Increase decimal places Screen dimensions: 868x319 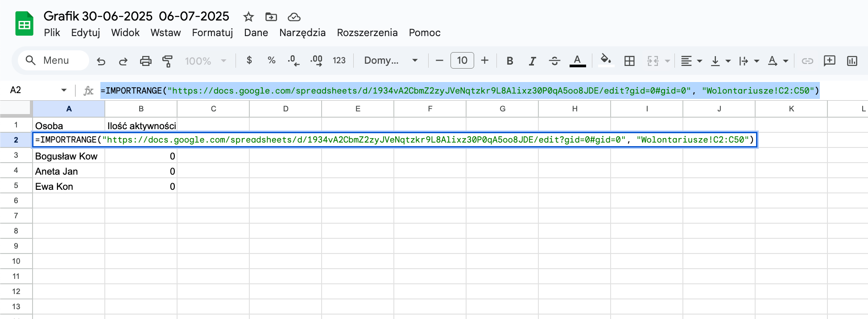(x=316, y=60)
